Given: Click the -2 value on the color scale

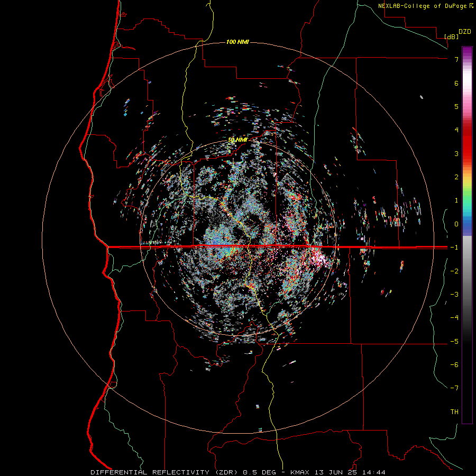Looking at the screenshot, I should click(454, 271).
